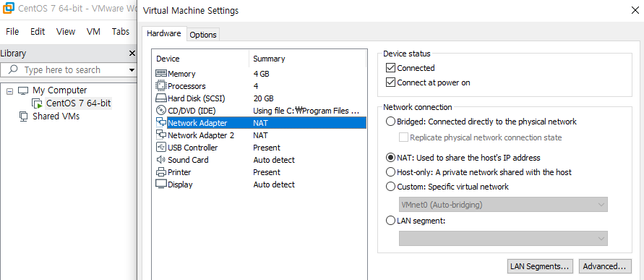Open the Tabs menu
This screenshot has width=644, height=280.
click(121, 32)
